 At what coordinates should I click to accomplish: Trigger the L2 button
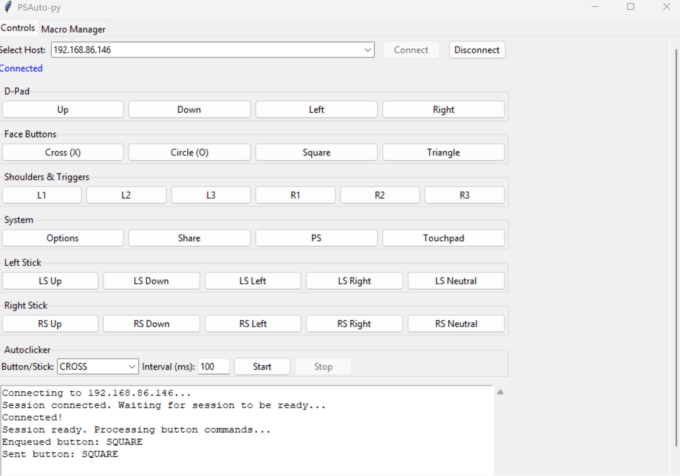tap(126, 195)
